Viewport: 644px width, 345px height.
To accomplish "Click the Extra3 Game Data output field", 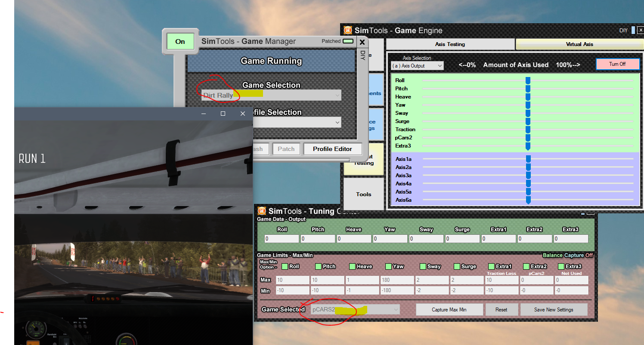I will (570, 238).
